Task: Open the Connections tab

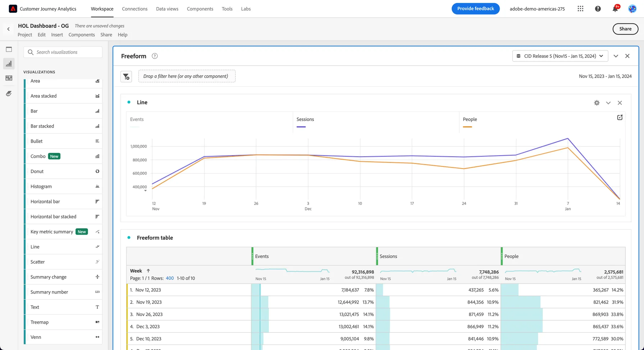Action: pos(135,9)
